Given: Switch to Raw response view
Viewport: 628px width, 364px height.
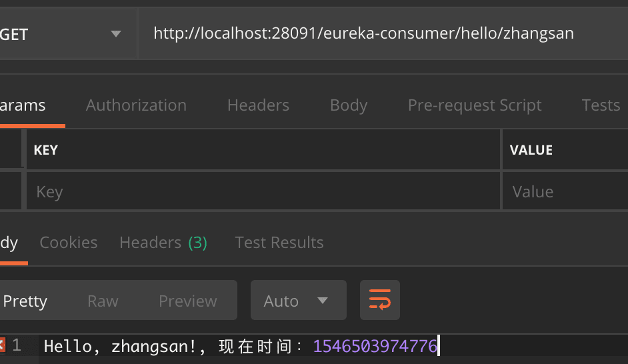Looking at the screenshot, I should pos(103,301).
